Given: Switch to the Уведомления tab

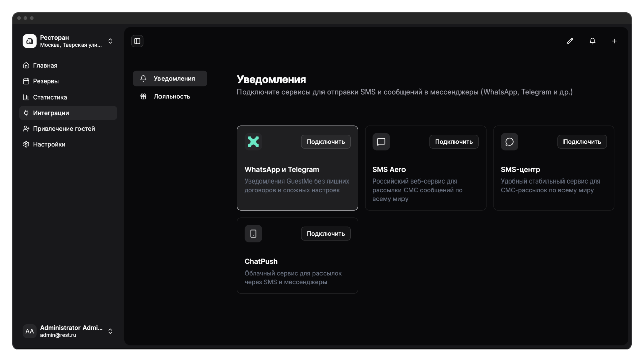Looking at the screenshot, I should 170,79.
